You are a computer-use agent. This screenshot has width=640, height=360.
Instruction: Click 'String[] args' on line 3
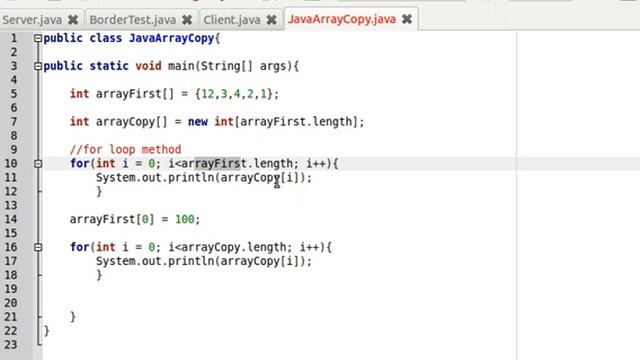point(244,66)
